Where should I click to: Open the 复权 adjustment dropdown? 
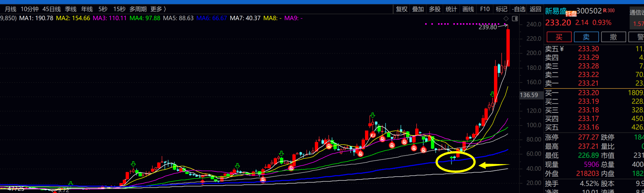[x=402, y=9]
